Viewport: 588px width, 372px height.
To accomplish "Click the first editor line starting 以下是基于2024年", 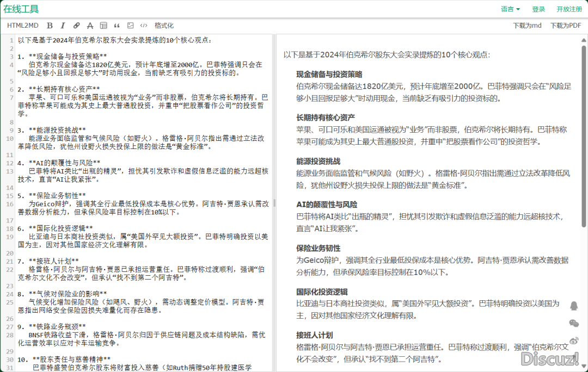I will point(115,40).
